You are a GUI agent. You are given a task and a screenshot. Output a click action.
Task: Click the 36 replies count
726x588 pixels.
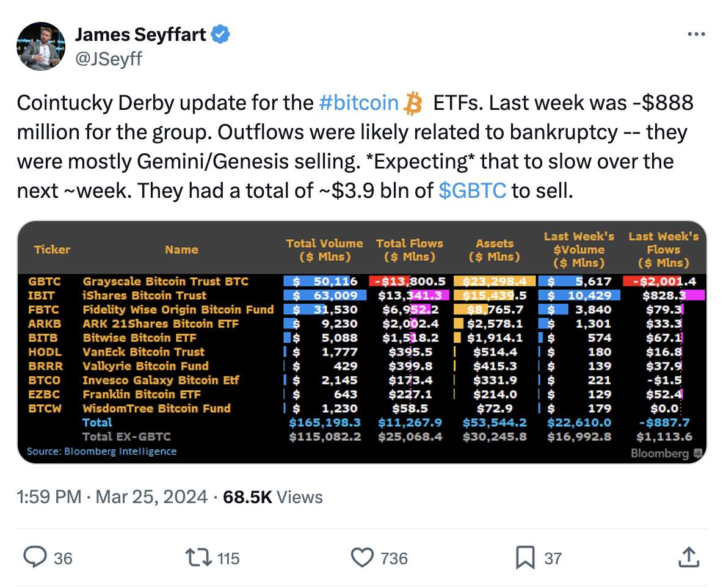[x=63, y=558]
